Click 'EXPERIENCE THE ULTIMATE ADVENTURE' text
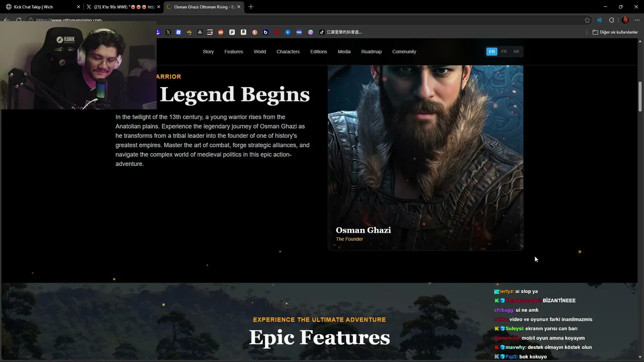The image size is (644, 362). [319, 320]
